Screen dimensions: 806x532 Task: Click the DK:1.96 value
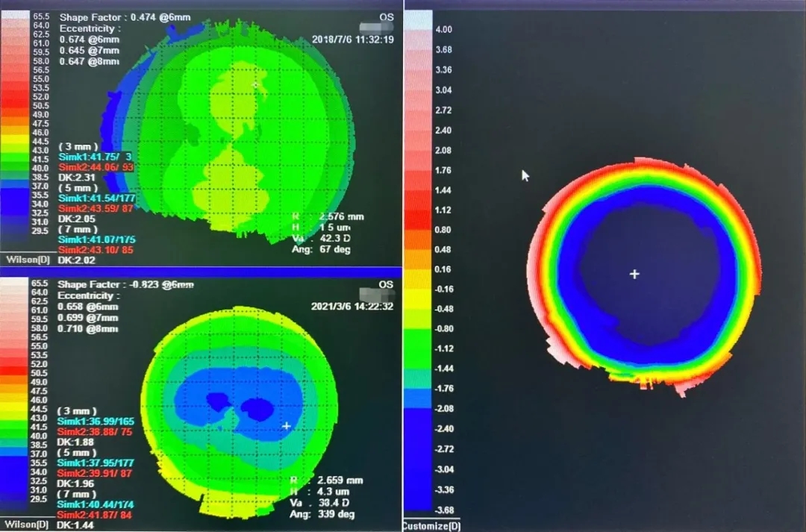[x=75, y=484]
